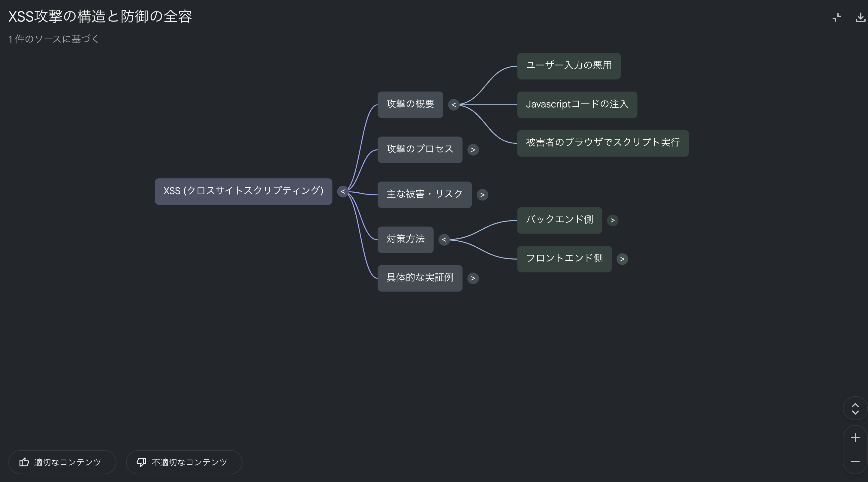Select the XSS (クロスサイトスクリプティング) root node
Screen dimensions: 868x482
point(243,191)
